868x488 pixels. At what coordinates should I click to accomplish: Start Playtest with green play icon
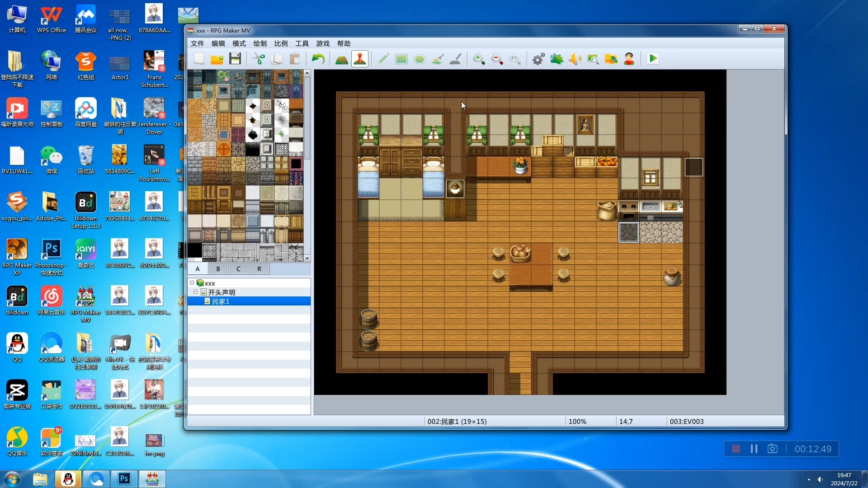click(653, 59)
